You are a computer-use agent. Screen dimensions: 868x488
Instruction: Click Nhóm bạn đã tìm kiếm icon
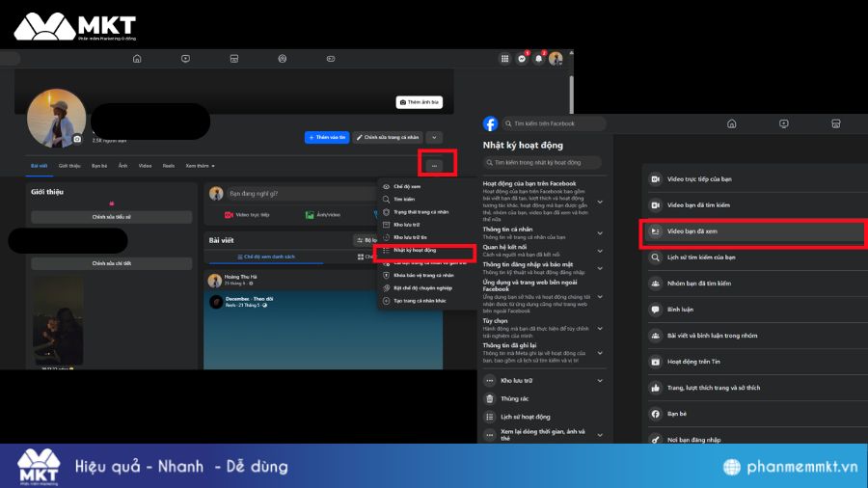click(656, 284)
